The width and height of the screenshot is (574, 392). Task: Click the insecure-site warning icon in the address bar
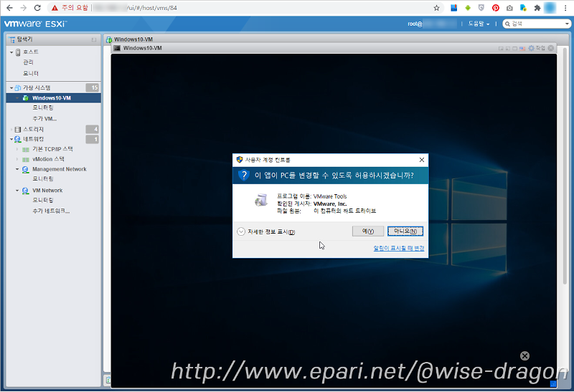(55, 8)
